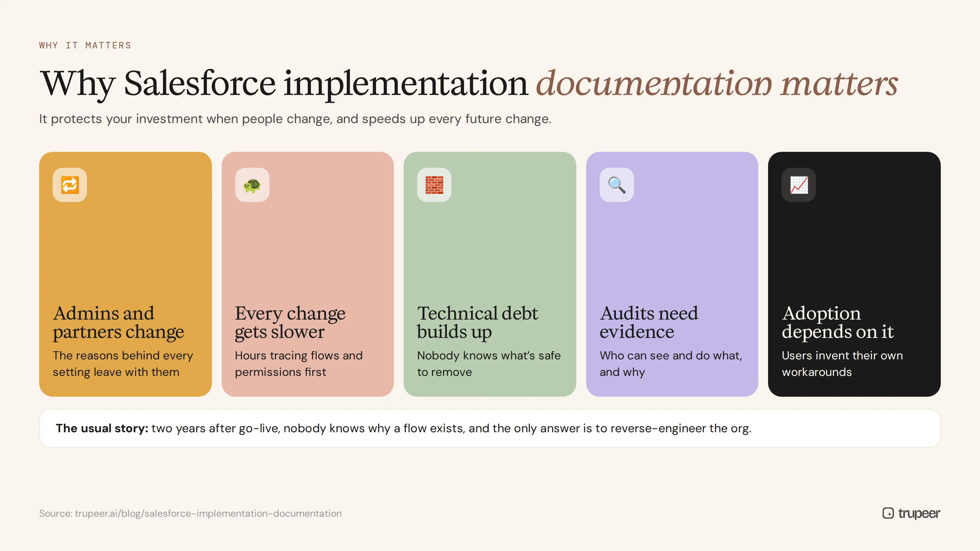980x551 pixels.
Task: Click 'Nobody knows what's safe to remove'
Action: click(489, 364)
